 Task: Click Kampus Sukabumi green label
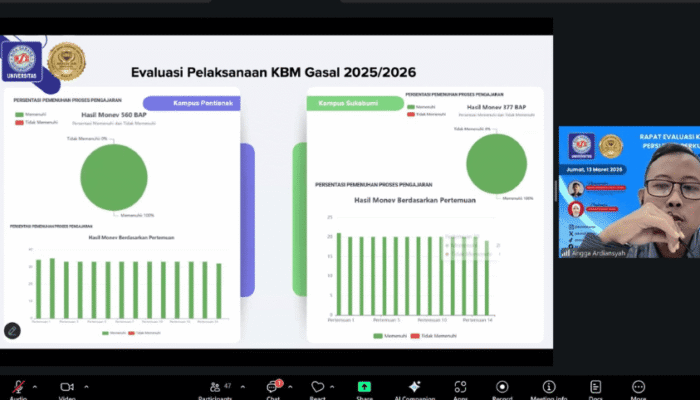point(355,103)
